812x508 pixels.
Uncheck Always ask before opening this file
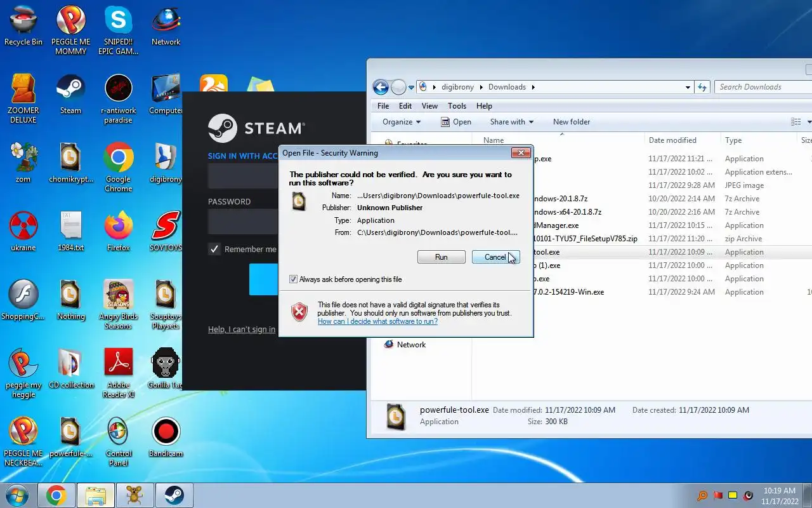(x=293, y=279)
